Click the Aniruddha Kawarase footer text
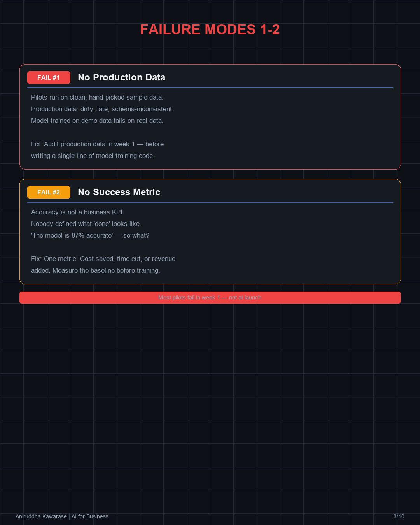The height and width of the screenshot is (525, 420). 62,516
